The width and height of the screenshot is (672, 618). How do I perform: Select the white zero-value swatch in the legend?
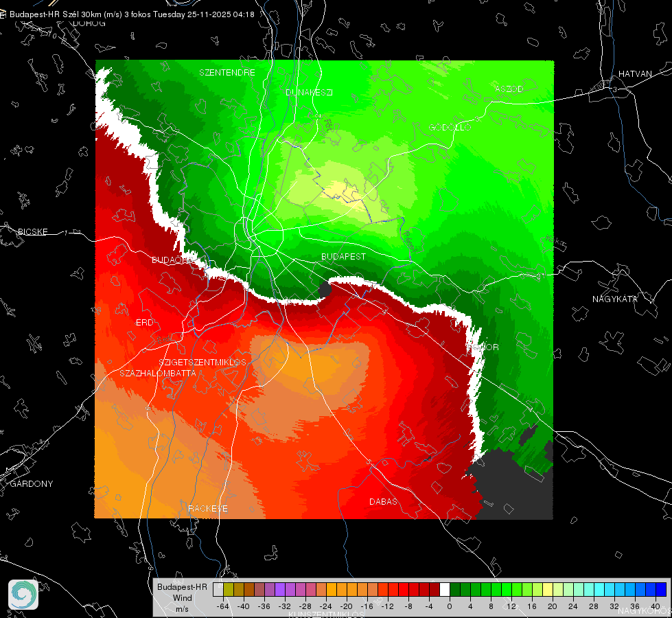[445, 590]
